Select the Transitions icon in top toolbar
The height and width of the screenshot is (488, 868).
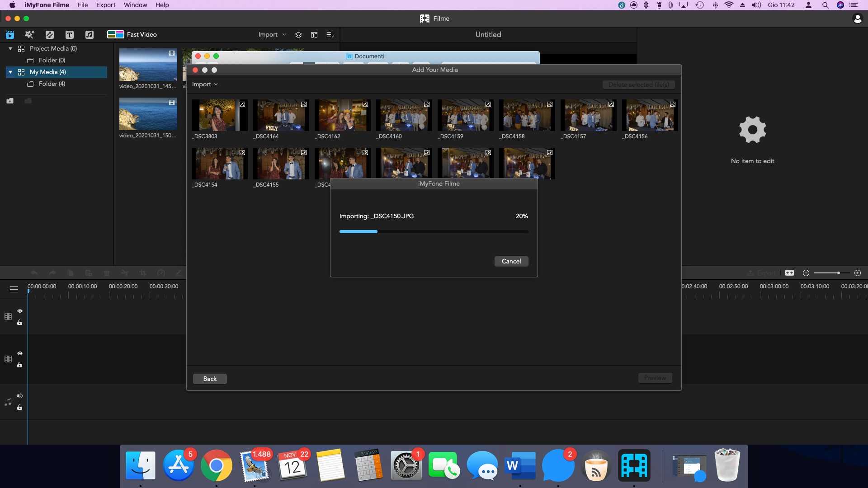tap(49, 34)
